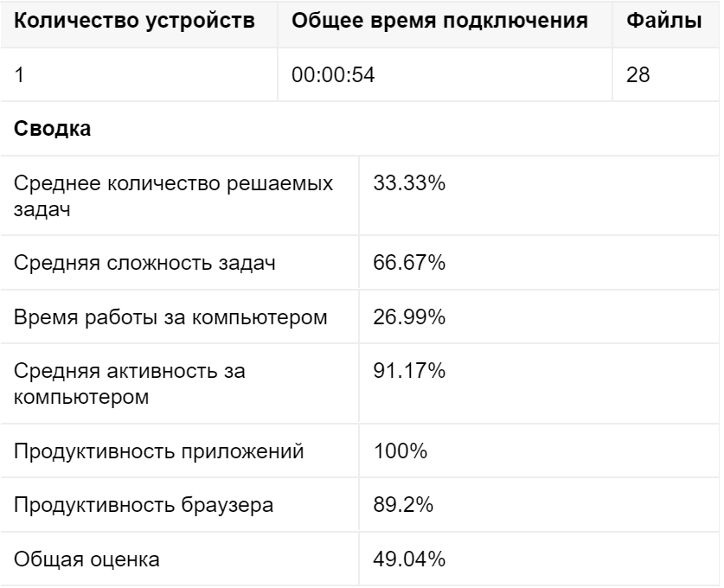Select the 'Среднее количество решаемых задач' label
Screen dimensions: 724x588
(x=173, y=195)
